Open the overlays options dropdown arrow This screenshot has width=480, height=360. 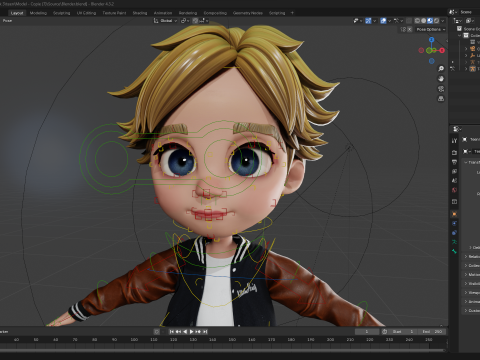389,21
